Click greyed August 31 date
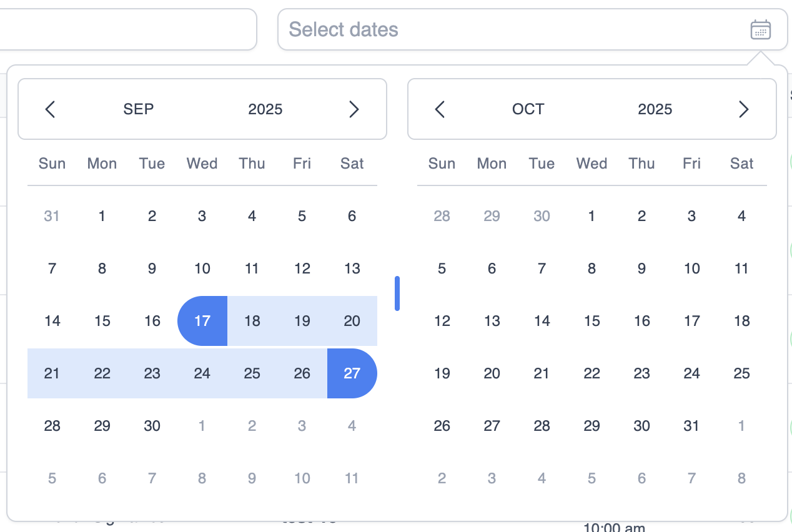The image size is (792, 532). (x=52, y=216)
